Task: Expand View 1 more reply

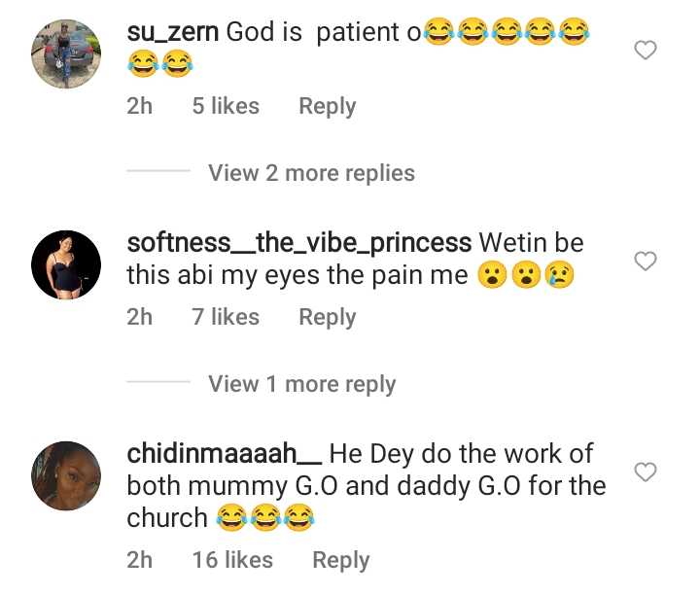Action: tap(301, 384)
